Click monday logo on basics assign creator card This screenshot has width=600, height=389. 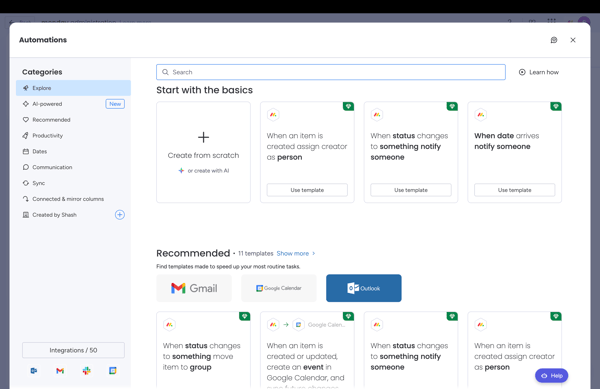[x=273, y=115]
